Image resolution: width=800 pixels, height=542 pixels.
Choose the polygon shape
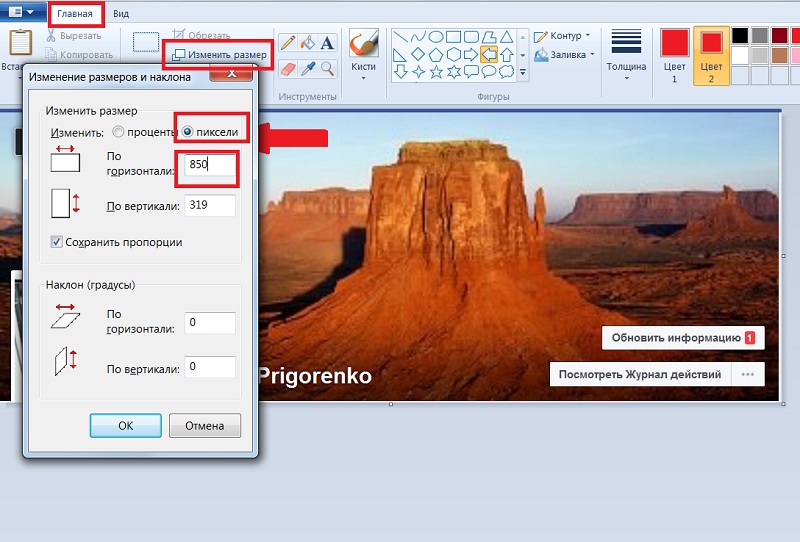tap(489, 37)
